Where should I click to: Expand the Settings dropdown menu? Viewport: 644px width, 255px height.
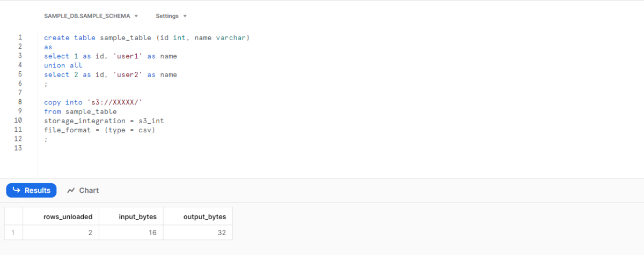pyautogui.click(x=171, y=16)
